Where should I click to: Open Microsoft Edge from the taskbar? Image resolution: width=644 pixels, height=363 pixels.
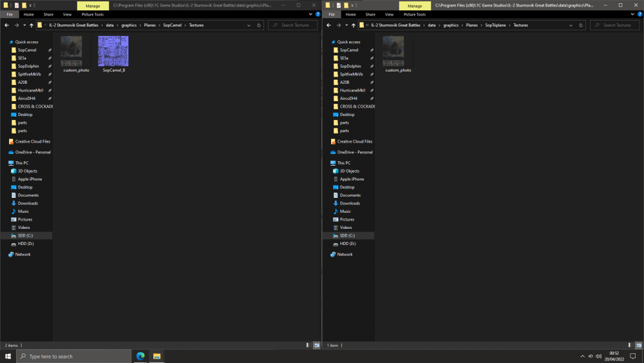coord(140,356)
